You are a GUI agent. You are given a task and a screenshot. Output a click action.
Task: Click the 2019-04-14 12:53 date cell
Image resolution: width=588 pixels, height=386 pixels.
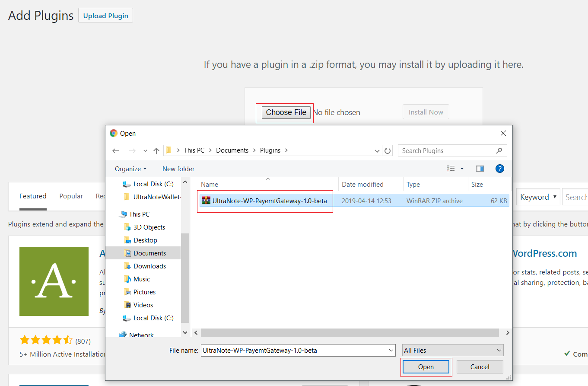click(x=366, y=201)
